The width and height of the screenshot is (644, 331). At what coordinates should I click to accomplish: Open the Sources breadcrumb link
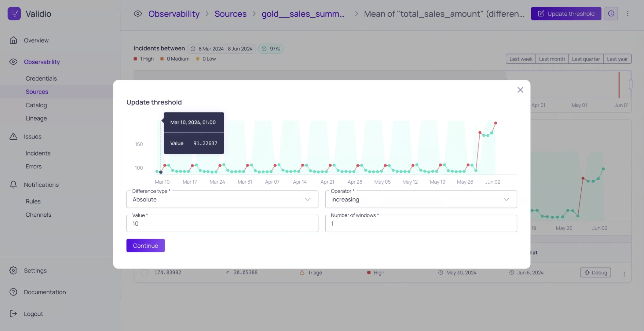[230, 14]
